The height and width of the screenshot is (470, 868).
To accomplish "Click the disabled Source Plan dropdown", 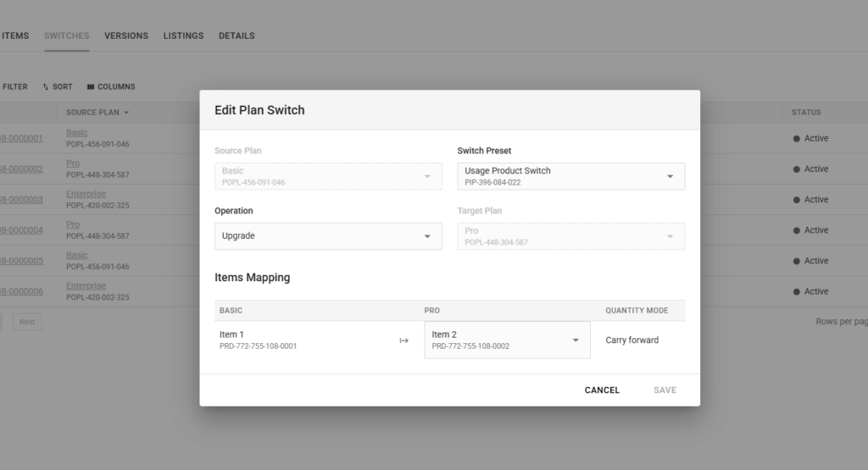I will pyautogui.click(x=328, y=176).
